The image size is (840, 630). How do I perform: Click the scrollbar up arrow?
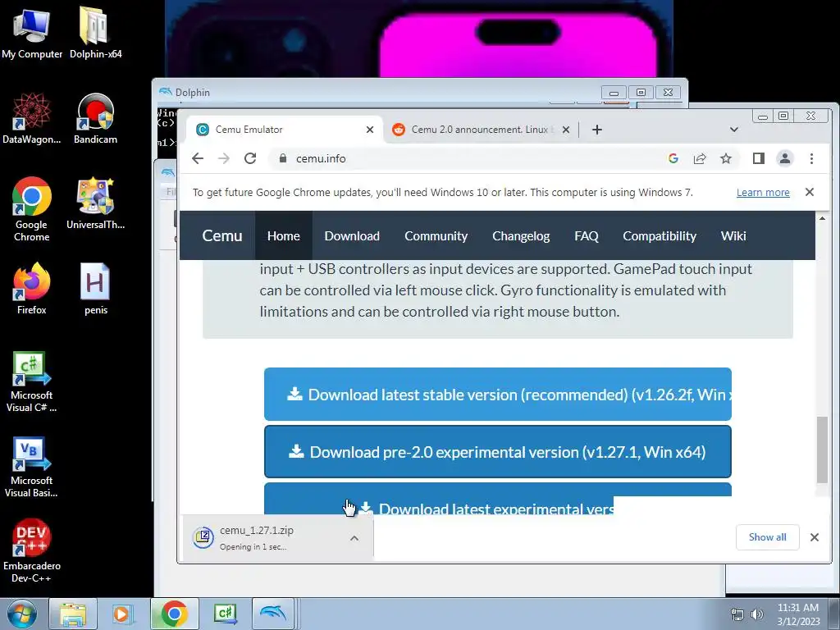[x=822, y=218]
